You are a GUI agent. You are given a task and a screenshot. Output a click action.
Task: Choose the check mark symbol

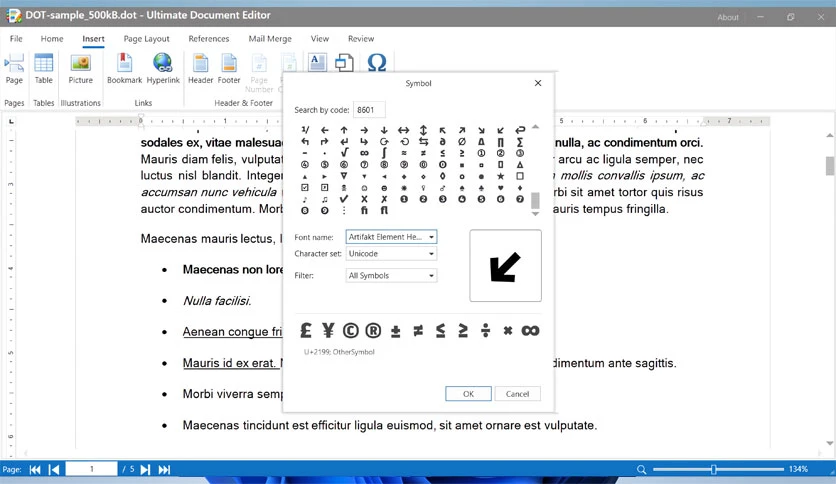tap(344, 199)
